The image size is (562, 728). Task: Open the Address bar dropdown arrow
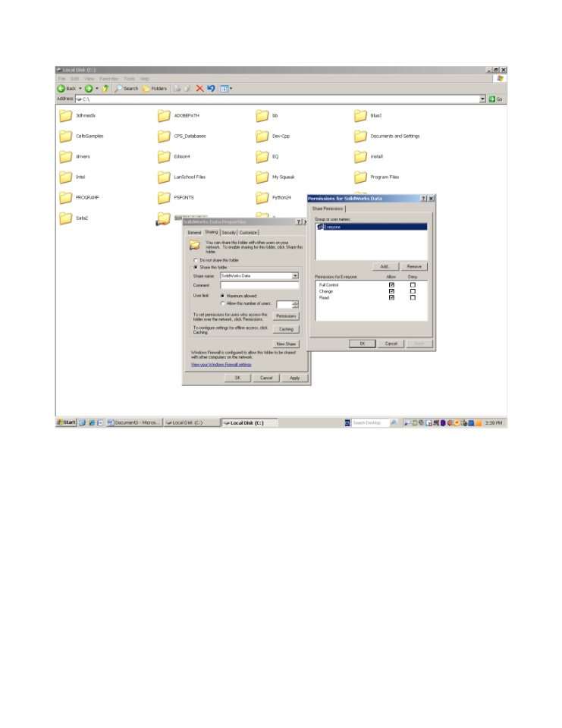482,99
